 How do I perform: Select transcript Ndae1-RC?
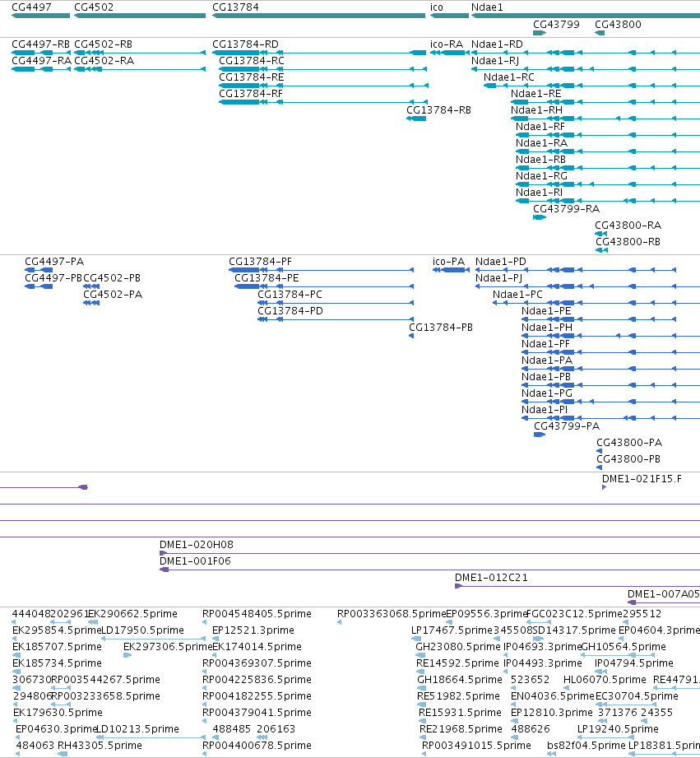point(509,77)
